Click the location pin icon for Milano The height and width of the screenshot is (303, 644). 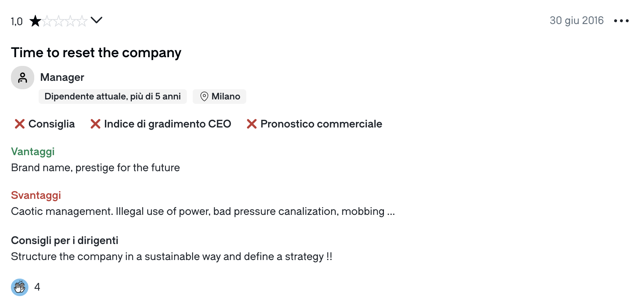[x=204, y=97]
